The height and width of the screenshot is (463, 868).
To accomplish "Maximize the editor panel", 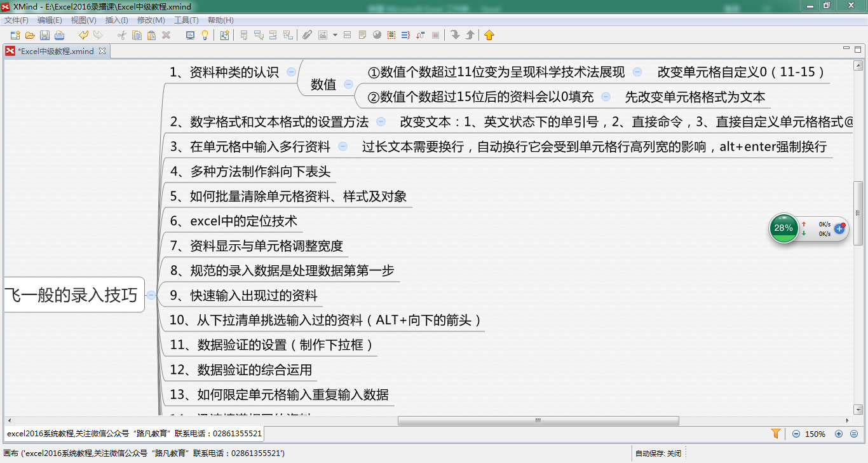I will [858, 49].
